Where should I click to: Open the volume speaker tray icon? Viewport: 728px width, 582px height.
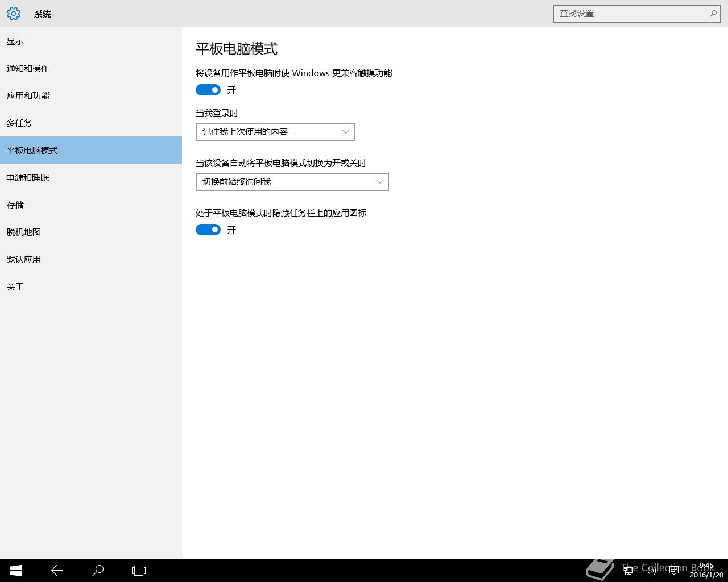tap(651, 571)
